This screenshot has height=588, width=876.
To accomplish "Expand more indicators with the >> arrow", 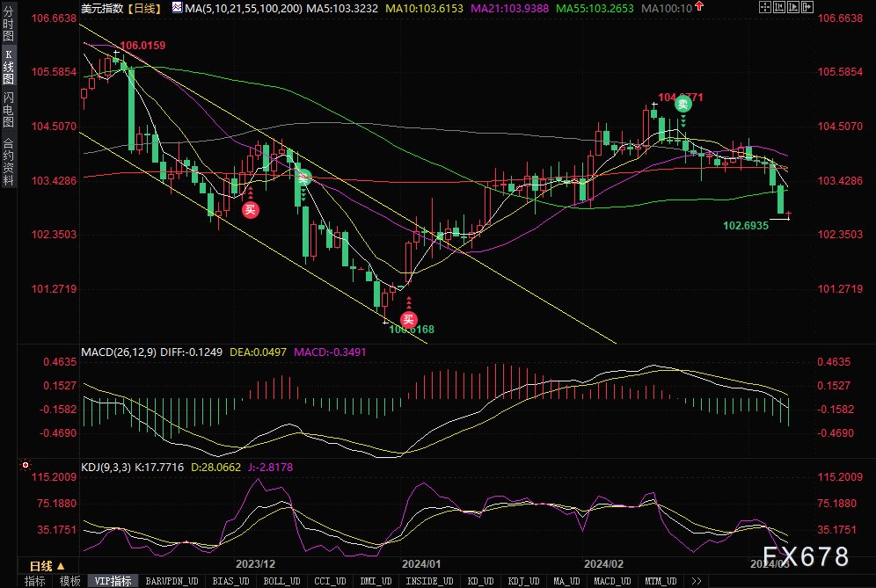I will tap(696, 581).
